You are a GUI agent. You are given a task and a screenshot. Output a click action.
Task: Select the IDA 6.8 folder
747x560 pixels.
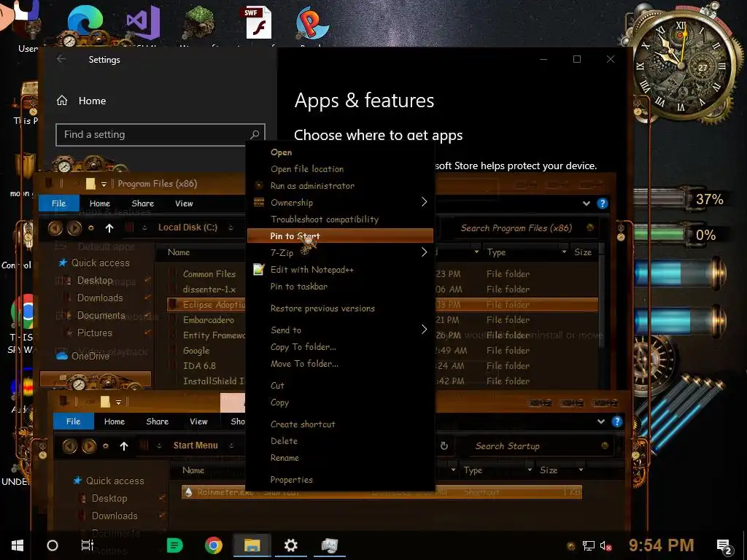pos(199,366)
